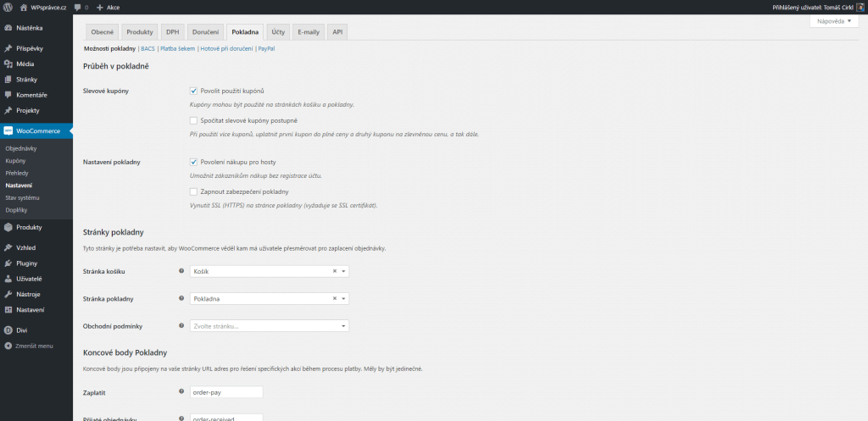Open the BACS payment settings link

pos(147,48)
